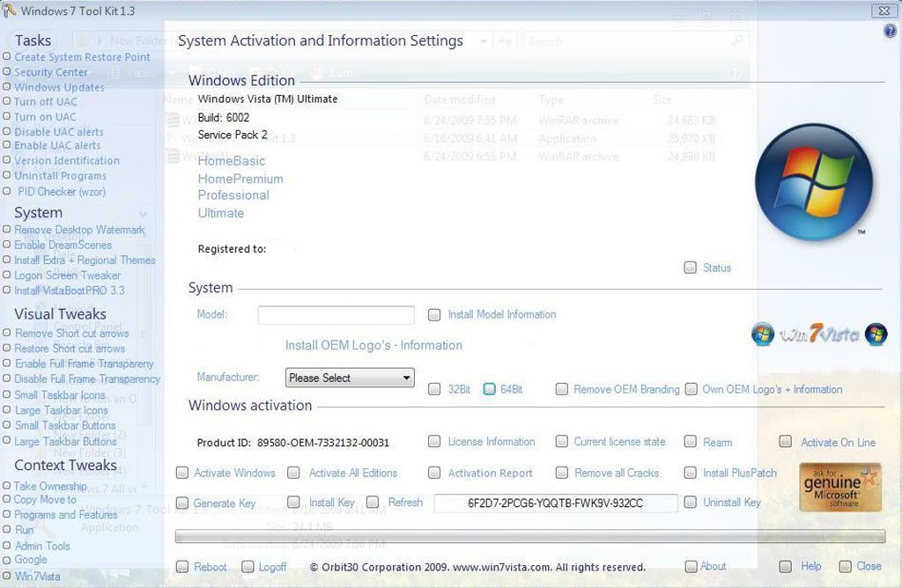Select Take Ownership context tweak

7,486
